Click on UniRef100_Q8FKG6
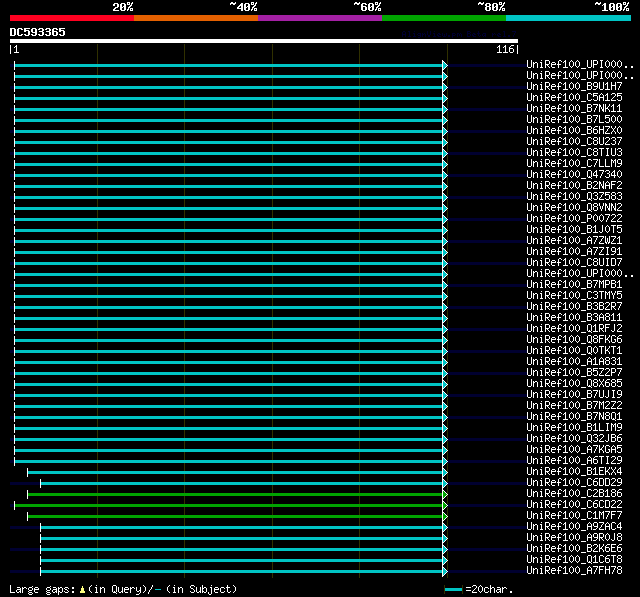 tap(574, 340)
